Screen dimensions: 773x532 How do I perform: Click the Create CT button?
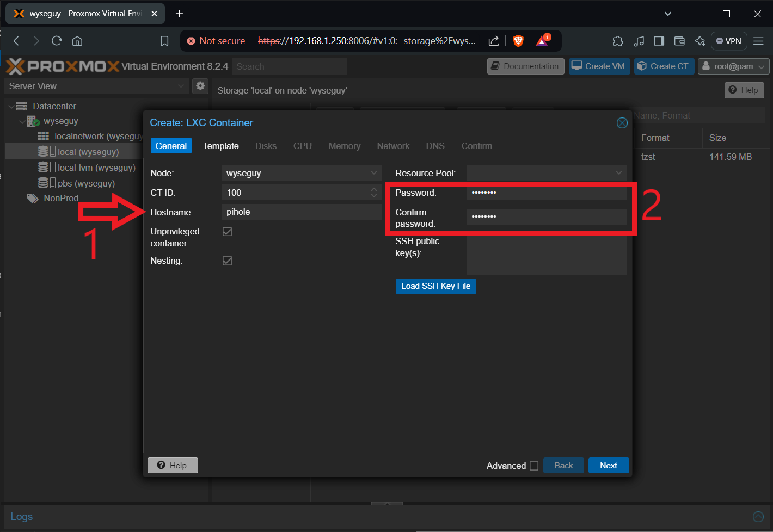tap(664, 66)
